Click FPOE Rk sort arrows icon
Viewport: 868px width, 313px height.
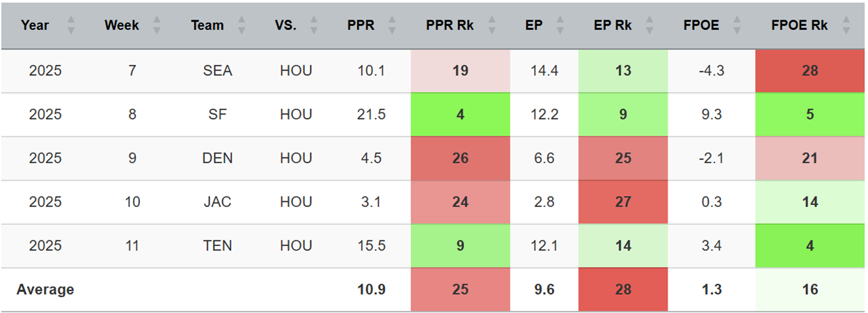(x=846, y=26)
